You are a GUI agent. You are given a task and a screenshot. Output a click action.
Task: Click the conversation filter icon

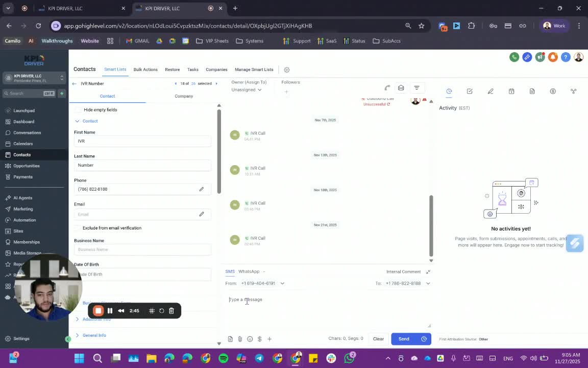pyautogui.click(x=416, y=88)
